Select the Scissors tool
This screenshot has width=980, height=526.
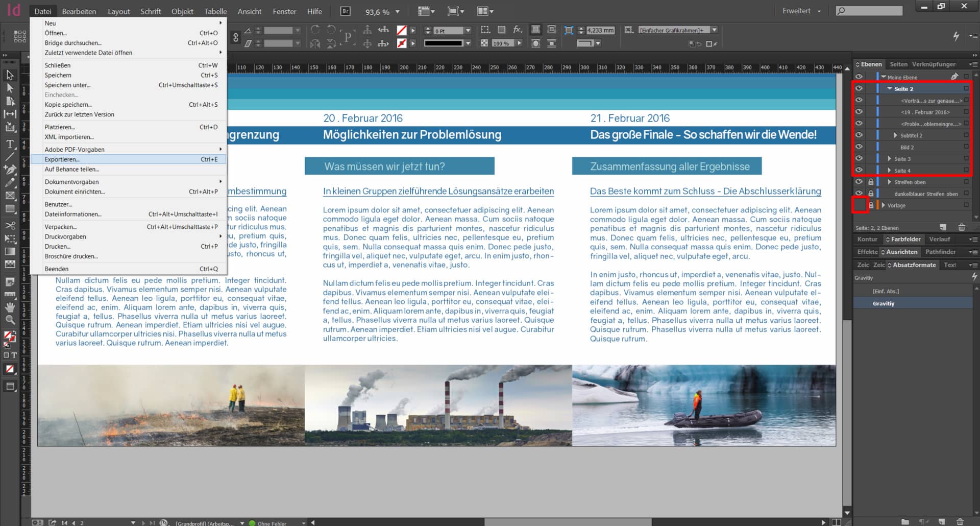[10, 225]
